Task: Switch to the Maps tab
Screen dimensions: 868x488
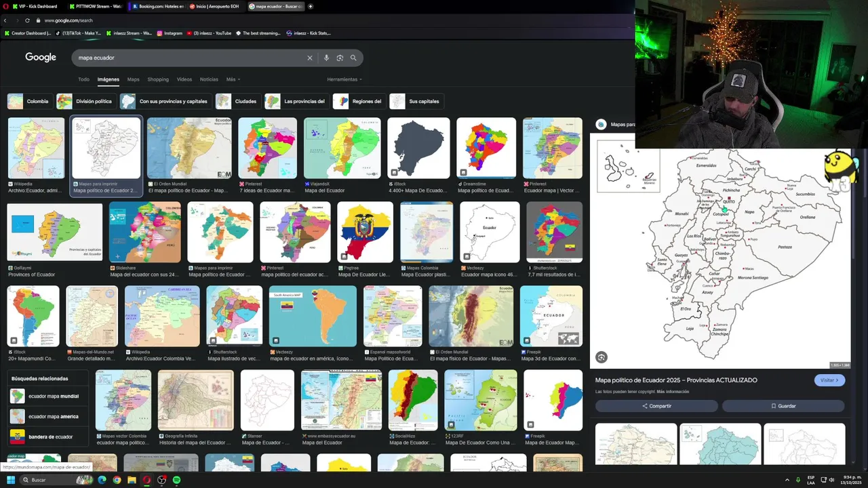Action: click(x=133, y=79)
